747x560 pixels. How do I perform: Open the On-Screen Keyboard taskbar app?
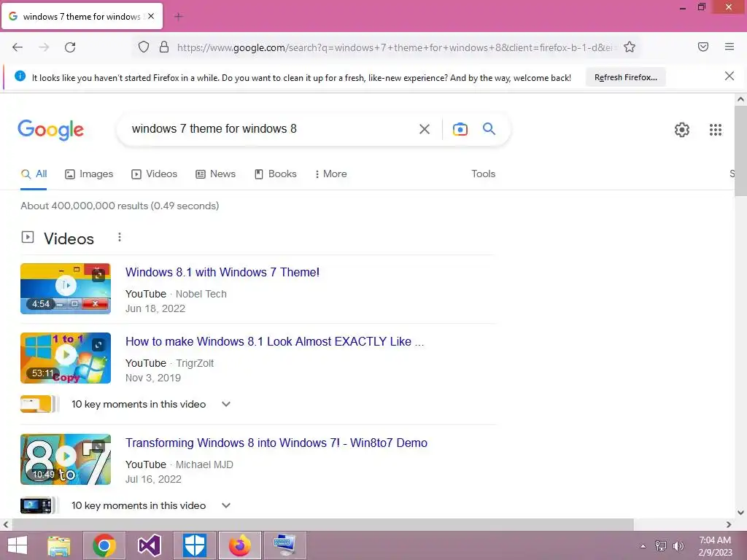(285, 545)
